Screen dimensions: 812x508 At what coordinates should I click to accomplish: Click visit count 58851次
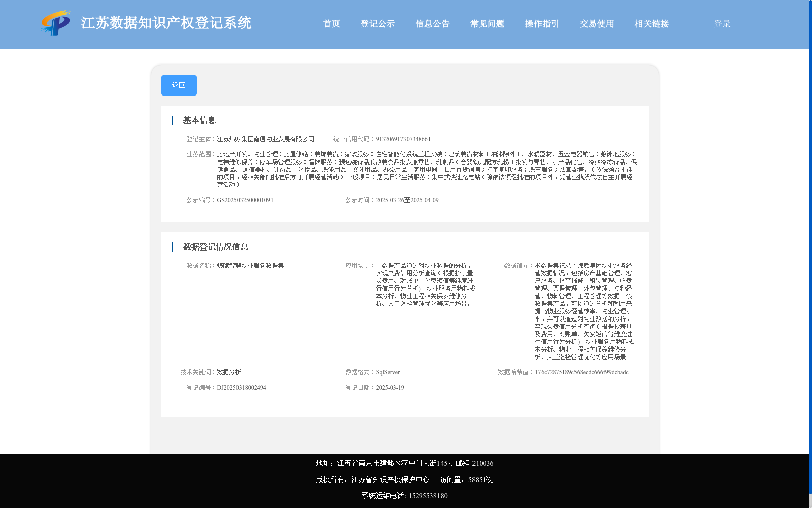(481, 480)
